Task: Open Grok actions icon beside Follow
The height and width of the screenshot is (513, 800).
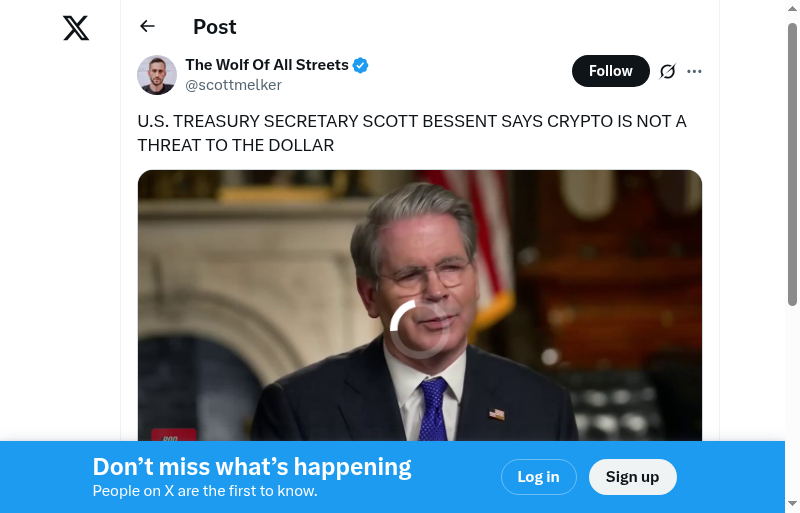Action: click(x=668, y=71)
